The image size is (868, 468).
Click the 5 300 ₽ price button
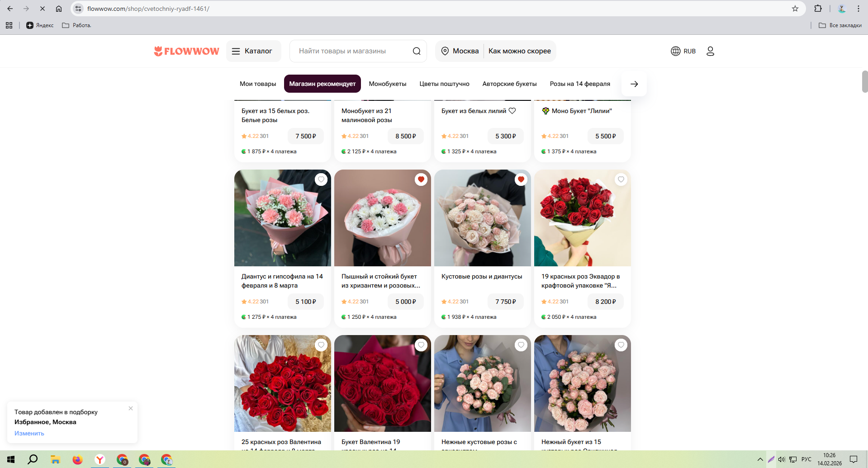pos(506,136)
